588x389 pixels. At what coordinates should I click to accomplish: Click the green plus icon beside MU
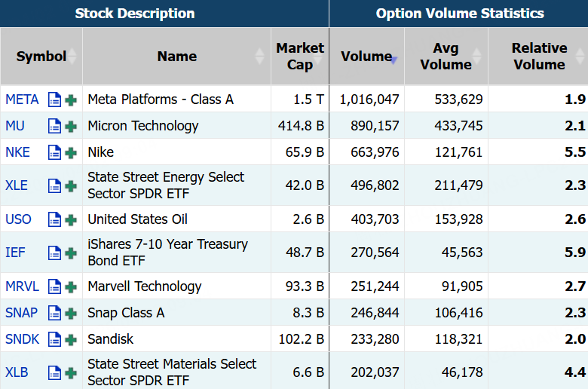point(71,126)
